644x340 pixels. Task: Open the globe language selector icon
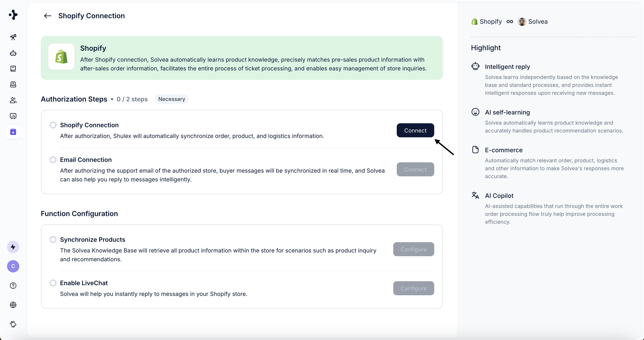click(13, 305)
